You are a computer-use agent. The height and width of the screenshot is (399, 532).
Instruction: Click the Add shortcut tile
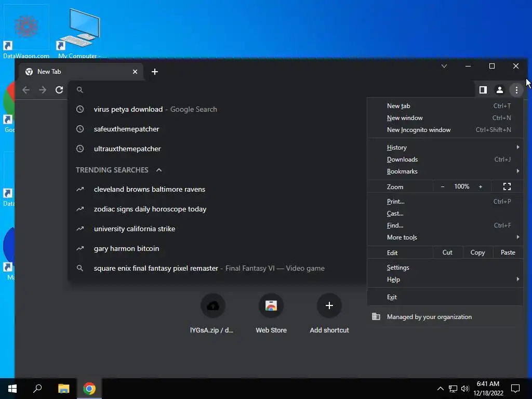pyautogui.click(x=329, y=313)
